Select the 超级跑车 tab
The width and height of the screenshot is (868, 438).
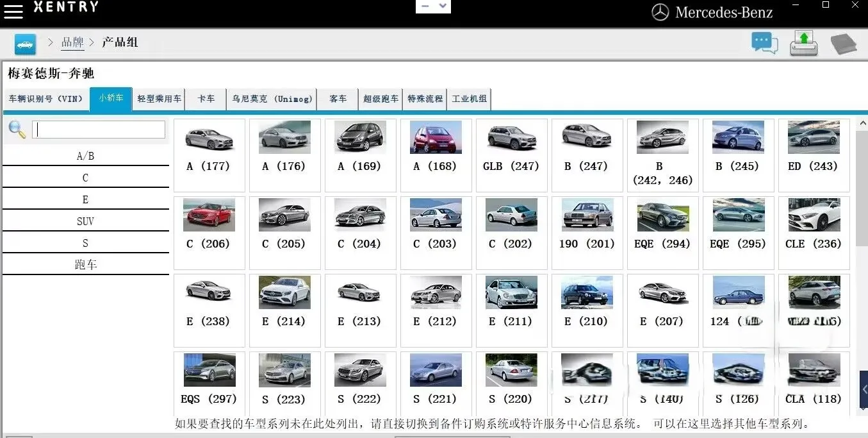click(381, 99)
